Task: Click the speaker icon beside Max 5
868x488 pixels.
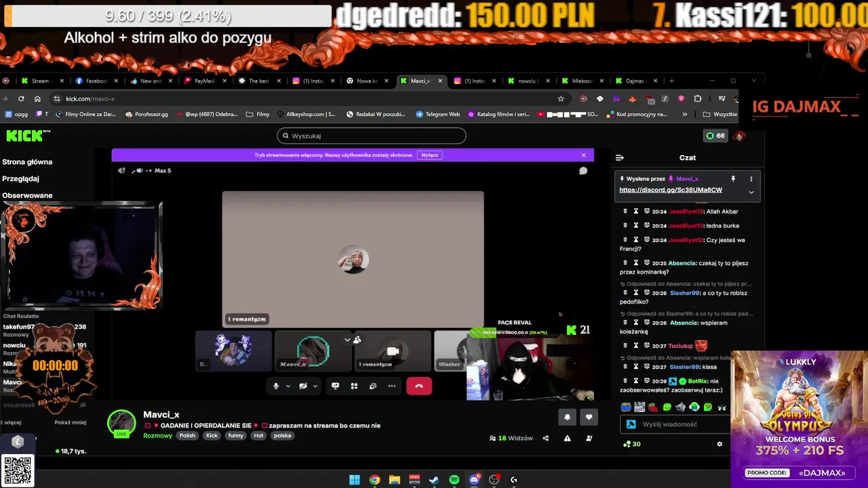Action: coord(121,171)
